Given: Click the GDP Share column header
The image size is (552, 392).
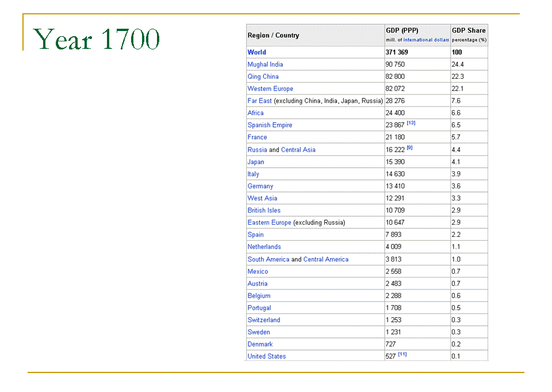Looking at the screenshot, I should 469,30.
